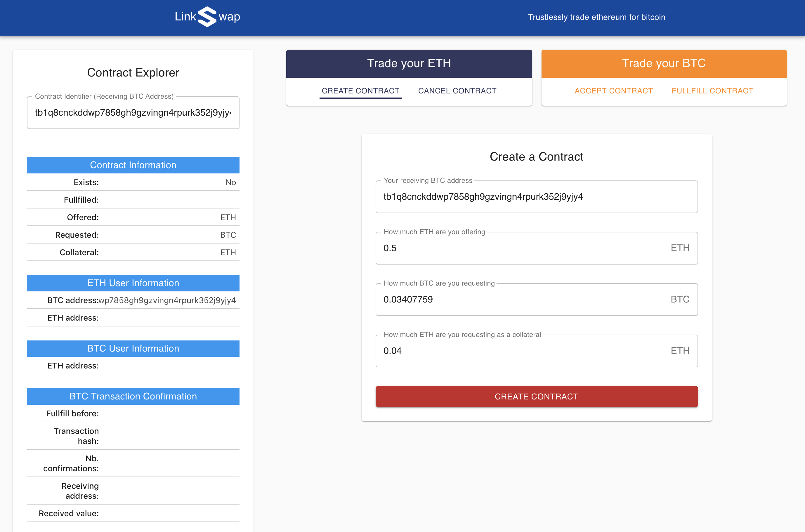
Task: Click the receiving BTC address field
Action: (536, 197)
